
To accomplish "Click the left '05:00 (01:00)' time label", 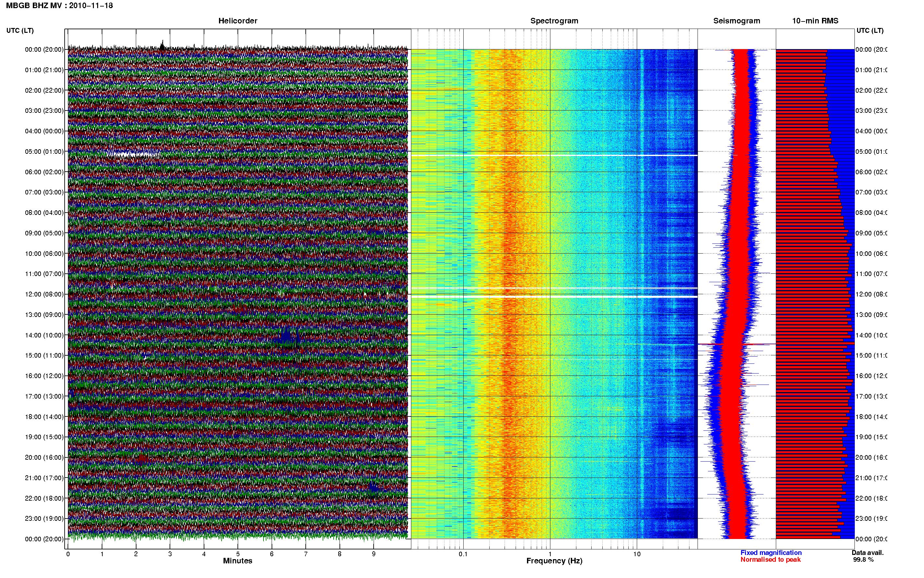I will [44, 151].
